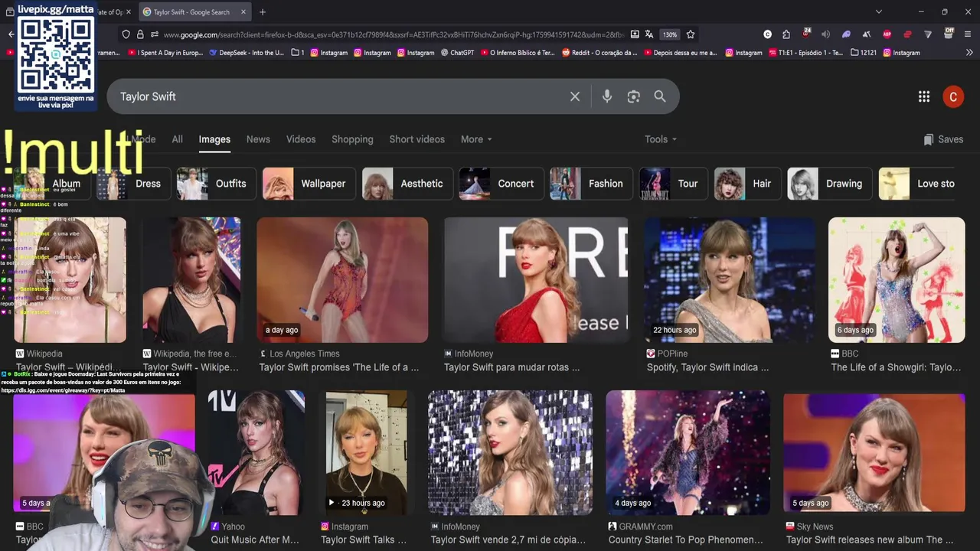Open the Google apps grid
This screenshot has height=551, width=980.
pos(924,96)
